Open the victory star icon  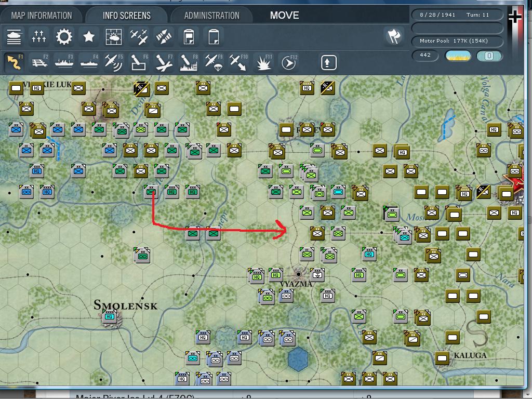89,37
